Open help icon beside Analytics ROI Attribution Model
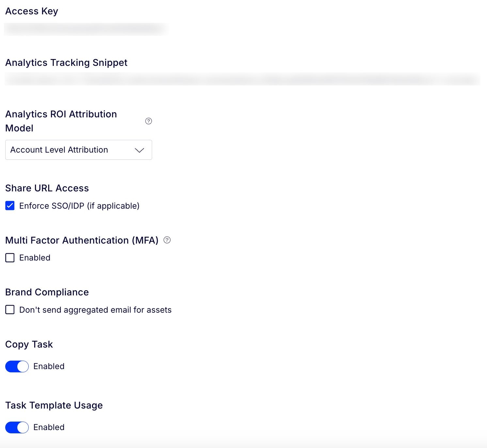 [x=149, y=121]
